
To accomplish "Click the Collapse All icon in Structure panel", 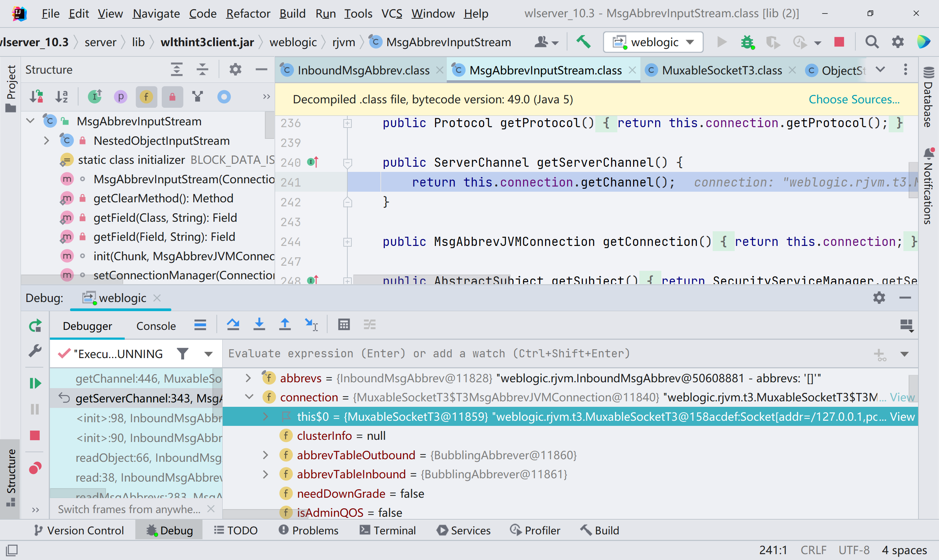I will click(202, 69).
